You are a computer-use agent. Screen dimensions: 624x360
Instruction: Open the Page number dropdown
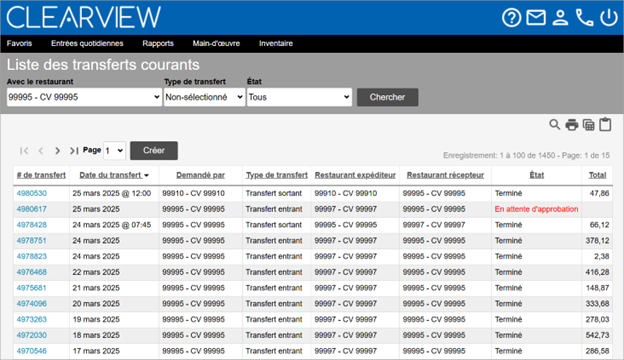[115, 151]
